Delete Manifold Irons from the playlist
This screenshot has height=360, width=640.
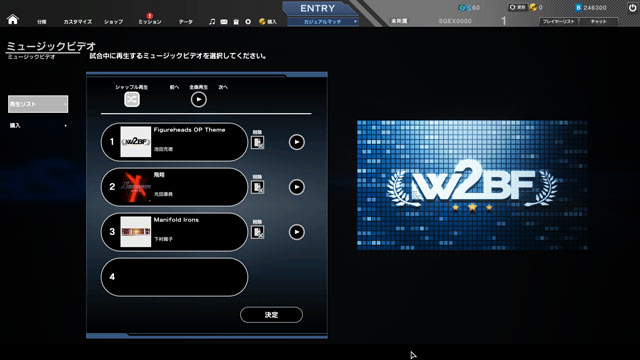click(x=257, y=232)
